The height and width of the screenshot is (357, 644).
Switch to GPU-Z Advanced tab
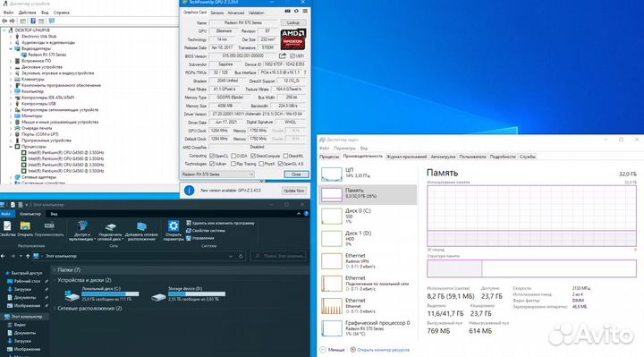[x=236, y=13]
